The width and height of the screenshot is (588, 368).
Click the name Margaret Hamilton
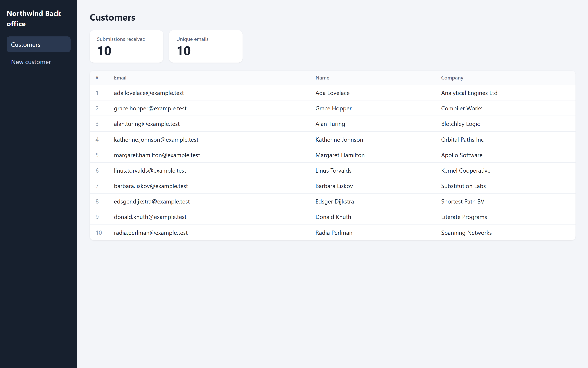(340, 155)
